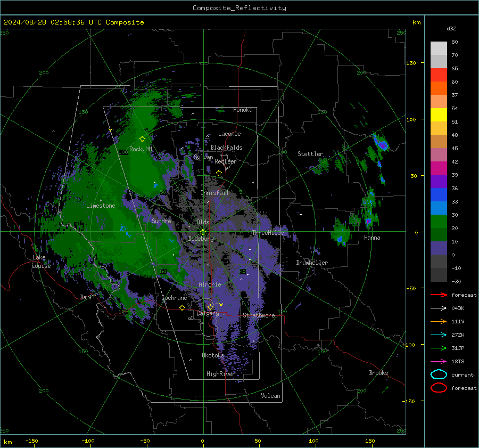
Task: Click the Sundre city label
Action: pos(161,221)
